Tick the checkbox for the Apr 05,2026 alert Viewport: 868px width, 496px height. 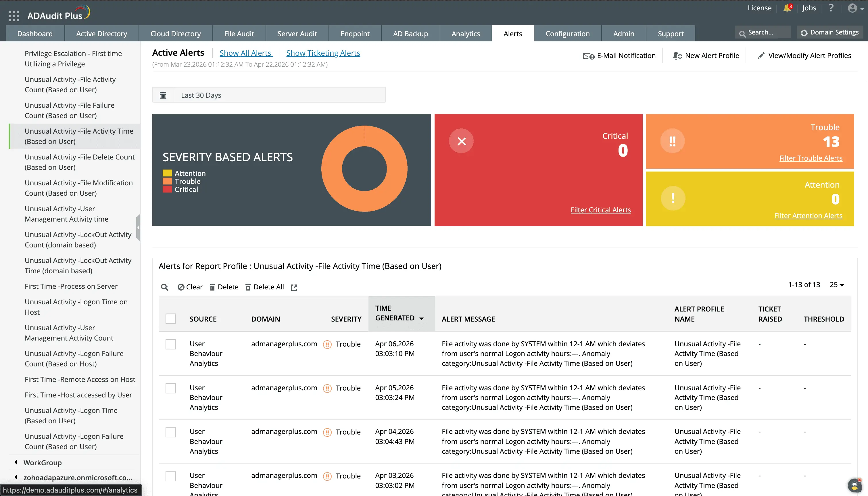click(171, 388)
